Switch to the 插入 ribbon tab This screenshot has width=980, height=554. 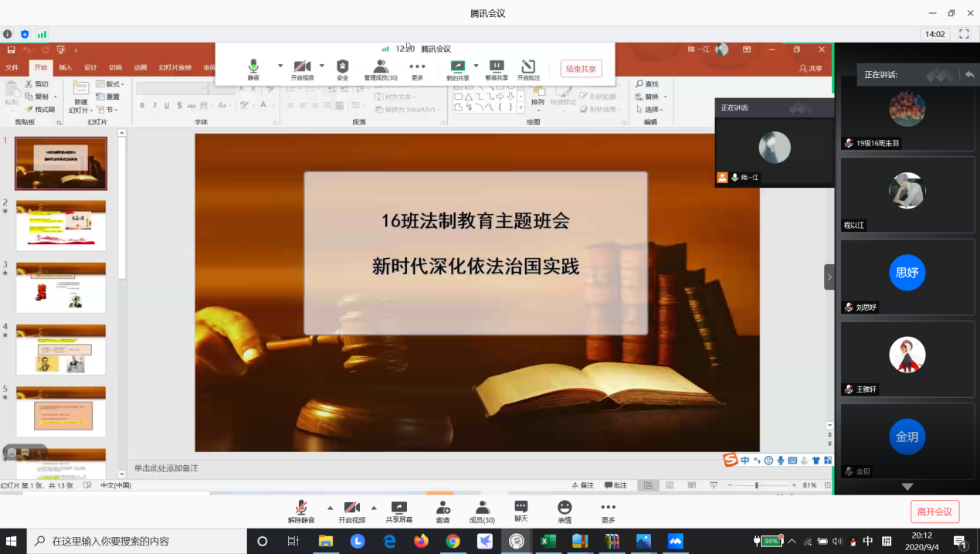66,68
